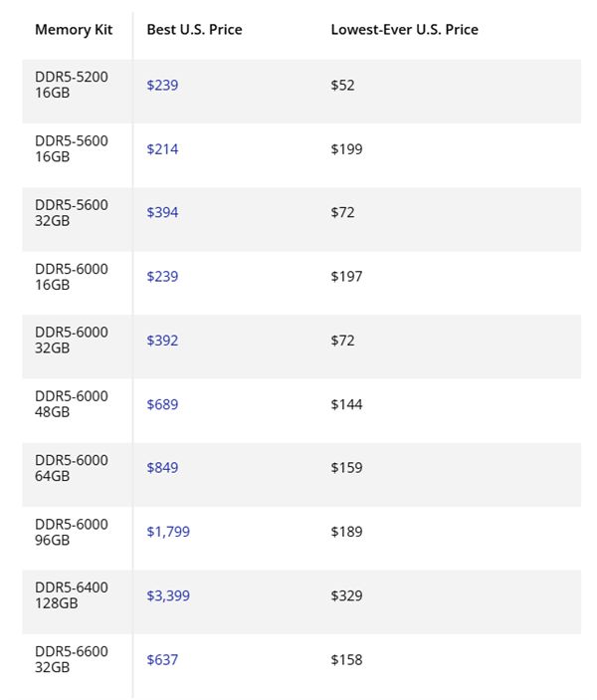Select the DDR5-6000 96GB kit name
This screenshot has height=700, width=597.
point(72,532)
